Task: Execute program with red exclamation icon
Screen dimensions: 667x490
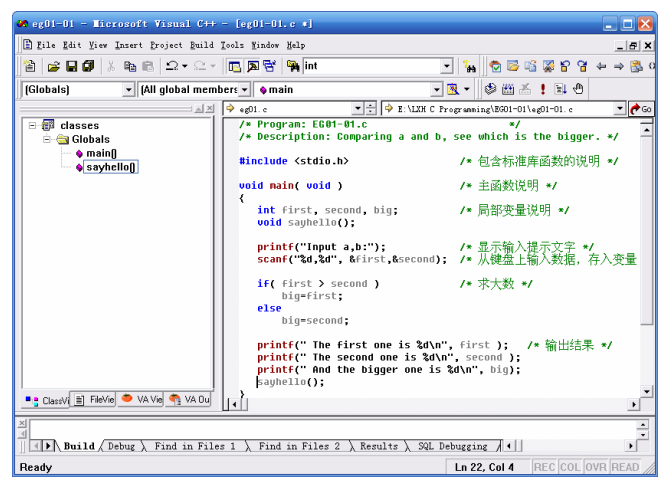Action: pyautogui.click(x=543, y=90)
